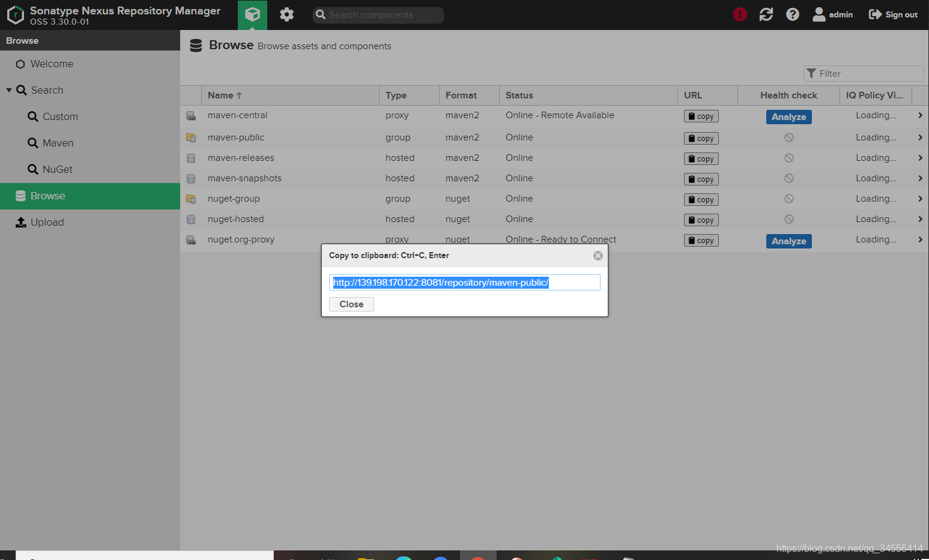Collapse the Search tree node
This screenshot has height=560, width=929.
(x=9, y=90)
